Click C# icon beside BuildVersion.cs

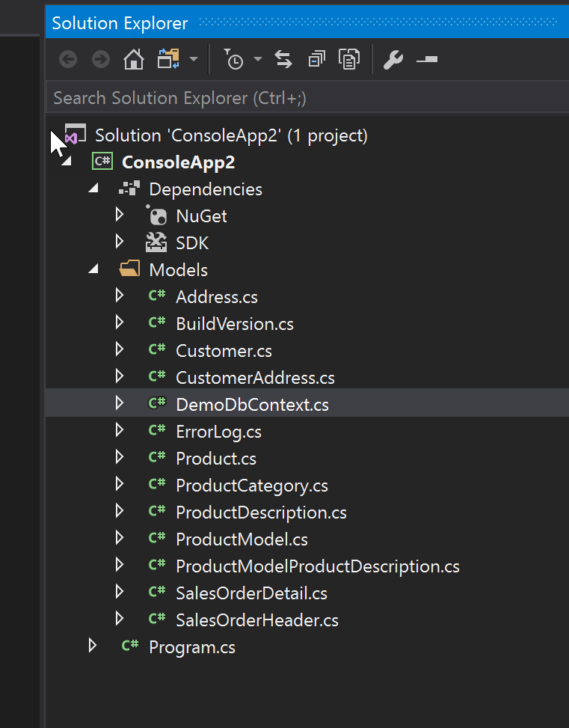click(157, 322)
